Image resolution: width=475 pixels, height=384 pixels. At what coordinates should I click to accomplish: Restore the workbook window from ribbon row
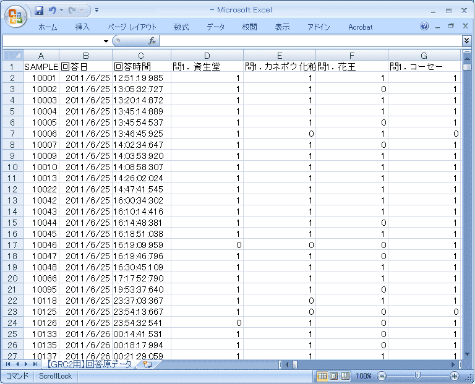(451, 26)
